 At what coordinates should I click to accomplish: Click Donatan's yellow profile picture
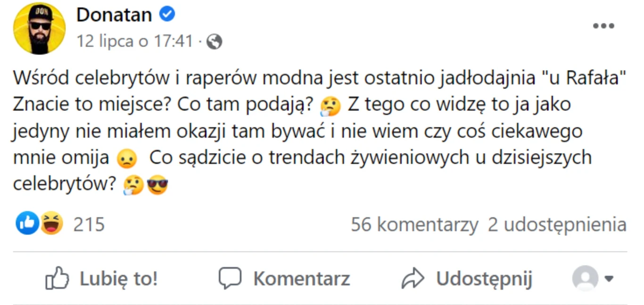[x=40, y=28]
